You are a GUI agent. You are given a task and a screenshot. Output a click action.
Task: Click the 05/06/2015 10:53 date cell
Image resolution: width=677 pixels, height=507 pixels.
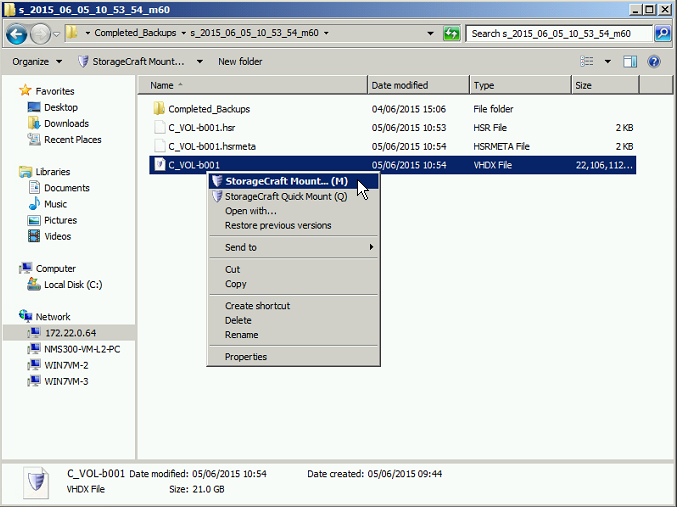point(408,128)
